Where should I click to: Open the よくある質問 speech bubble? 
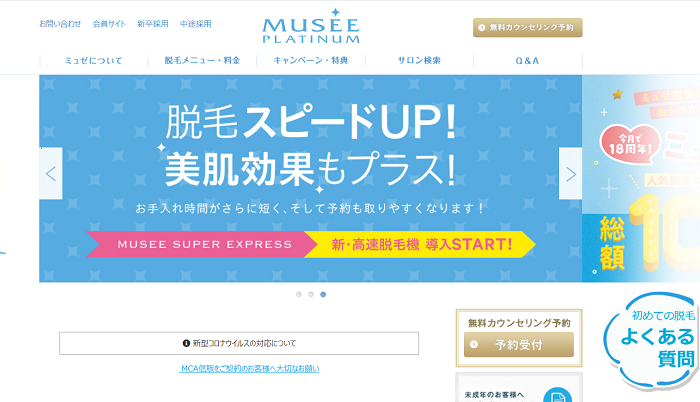click(651, 341)
